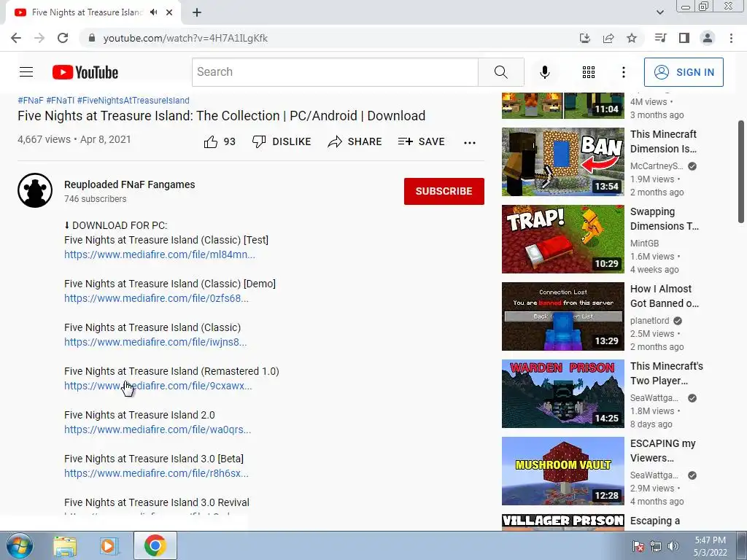Launch Windows Media Player from taskbar
Image resolution: width=747 pixels, height=560 pixels.
[109, 545]
